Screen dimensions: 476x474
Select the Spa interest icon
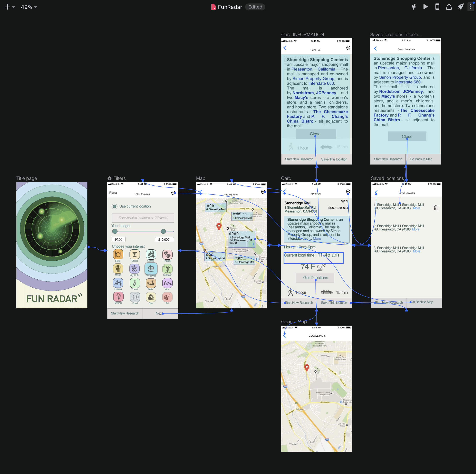pos(151,297)
